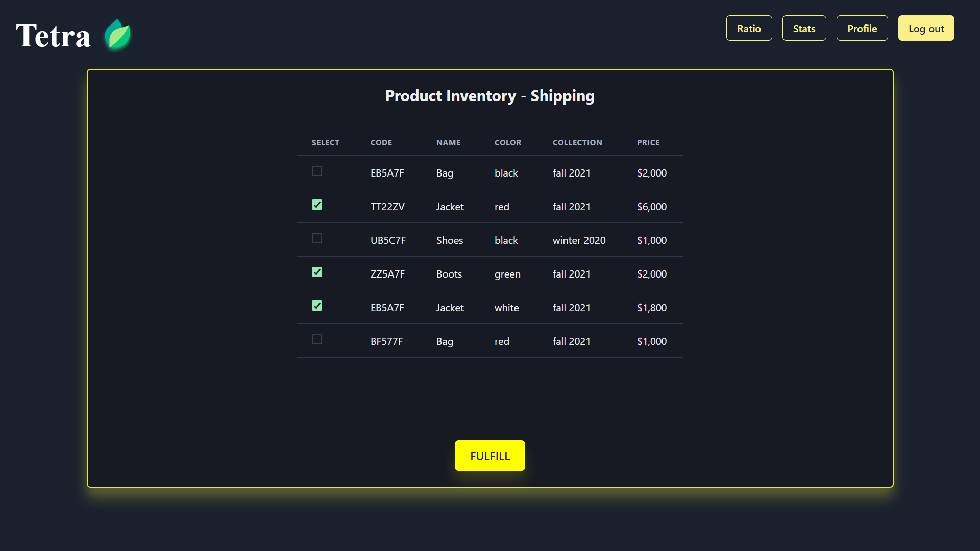The image size is (980, 551).
Task: Click the green leaf logo icon
Action: coord(117,35)
